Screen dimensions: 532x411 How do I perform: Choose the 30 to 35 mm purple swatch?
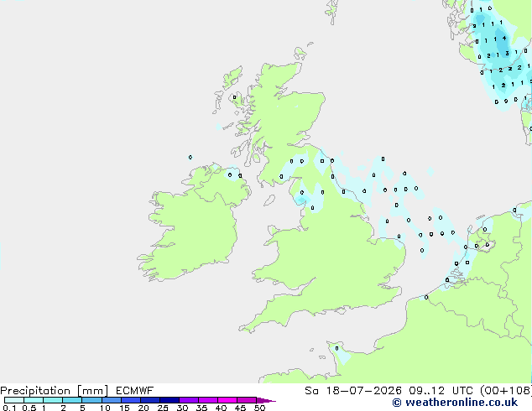coord(189,400)
